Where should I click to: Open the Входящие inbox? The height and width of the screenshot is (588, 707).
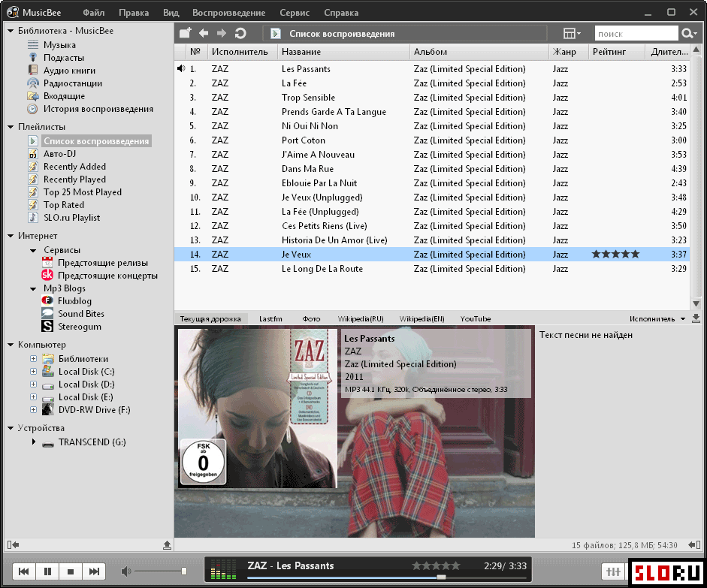(x=64, y=96)
